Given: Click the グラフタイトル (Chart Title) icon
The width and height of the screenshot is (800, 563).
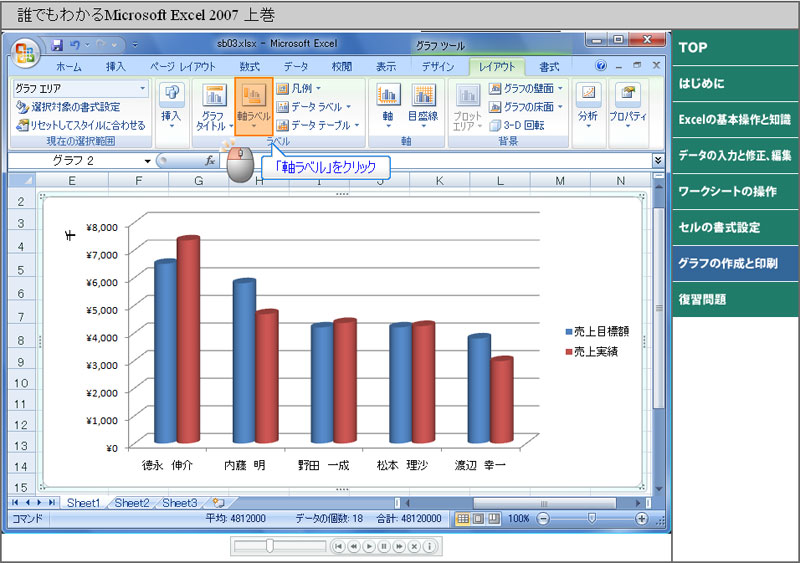Looking at the screenshot, I should (213, 105).
